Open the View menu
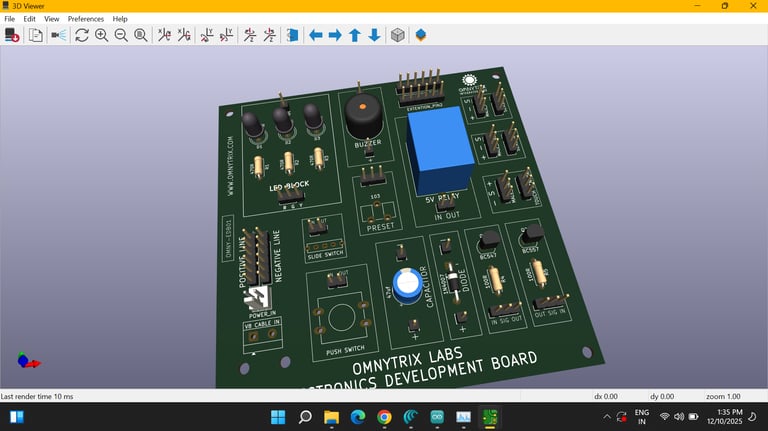Image resolution: width=768 pixels, height=431 pixels. [x=51, y=19]
